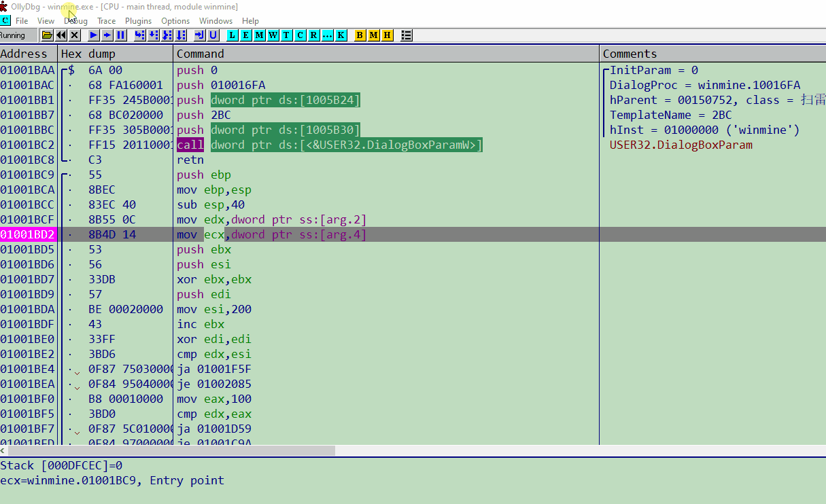826x504 pixels.
Task: Click address 01001BAA at the top
Action: (28, 70)
